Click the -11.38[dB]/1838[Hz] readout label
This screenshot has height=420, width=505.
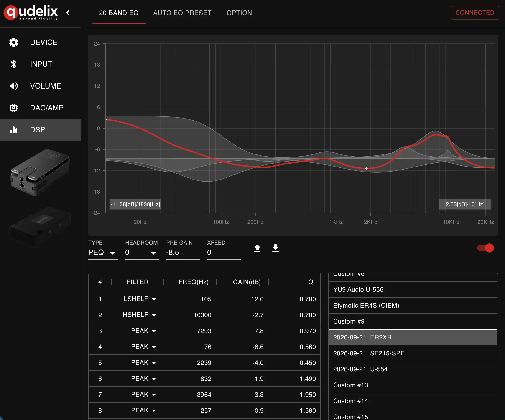[135, 204]
